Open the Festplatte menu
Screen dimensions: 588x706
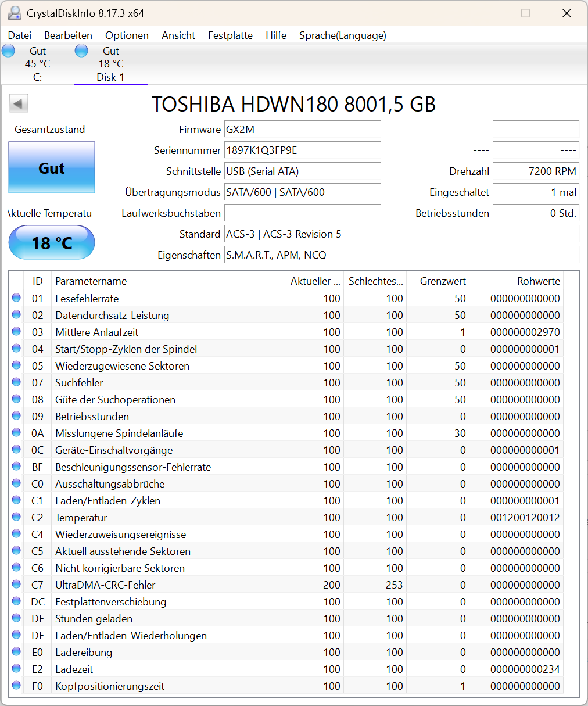point(230,35)
